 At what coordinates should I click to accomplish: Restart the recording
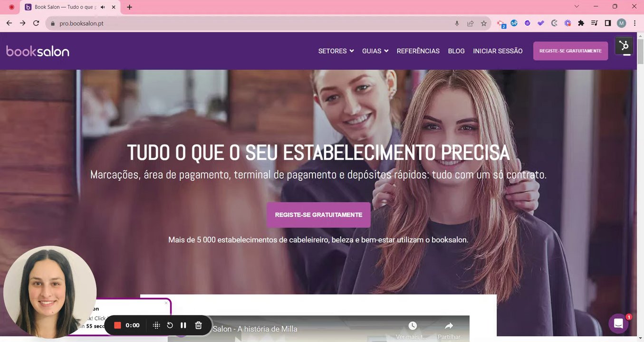(x=170, y=325)
